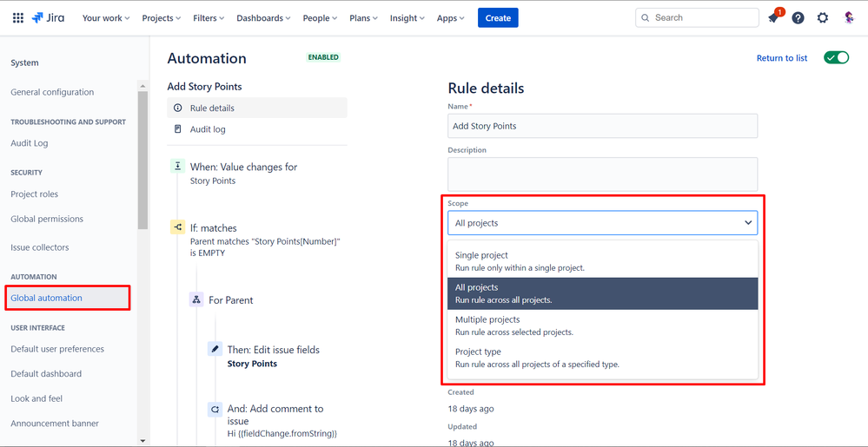
Task: Expand the Plans menu
Action: click(x=364, y=17)
